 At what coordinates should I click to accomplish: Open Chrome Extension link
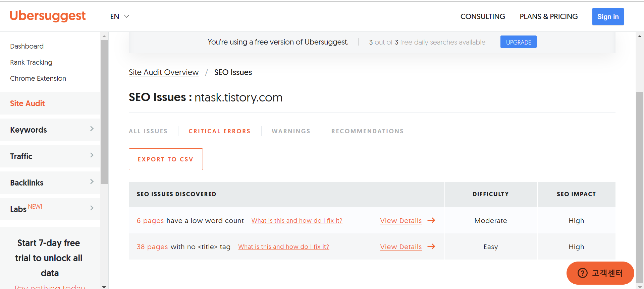[38, 78]
